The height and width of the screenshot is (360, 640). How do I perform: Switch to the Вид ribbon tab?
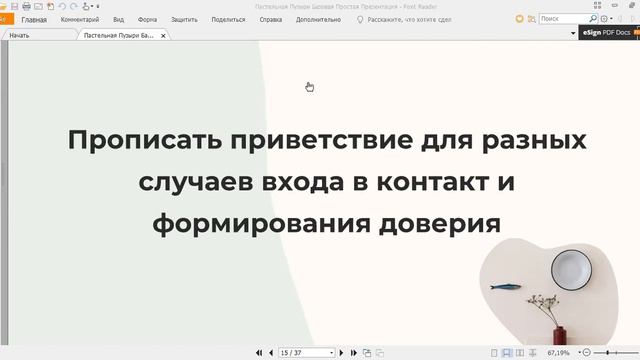pos(118,20)
